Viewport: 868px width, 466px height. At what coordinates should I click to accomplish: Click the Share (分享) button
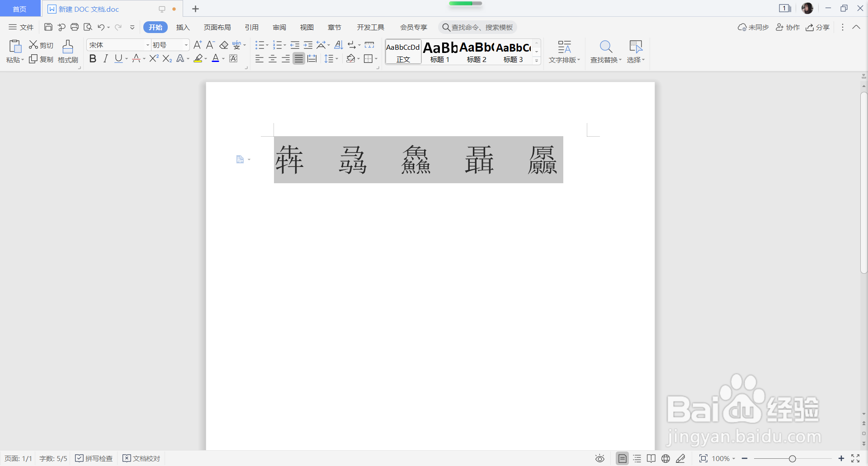coord(818,27)
